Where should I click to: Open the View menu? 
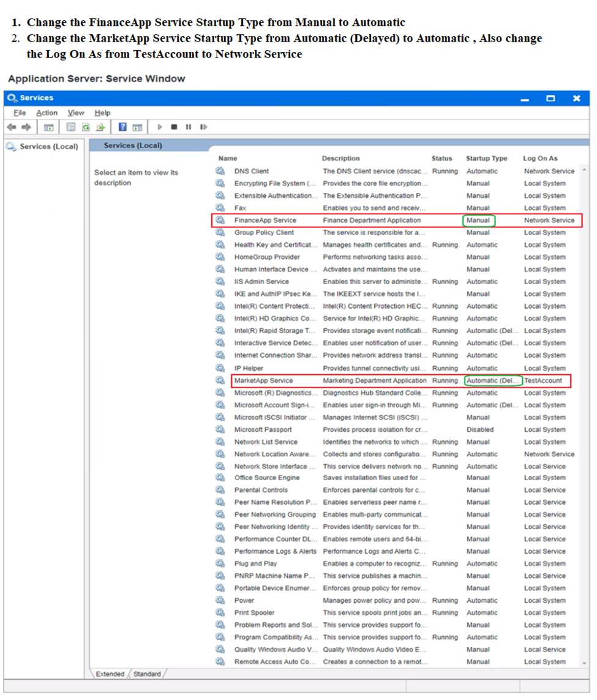(x=76, y=113)
